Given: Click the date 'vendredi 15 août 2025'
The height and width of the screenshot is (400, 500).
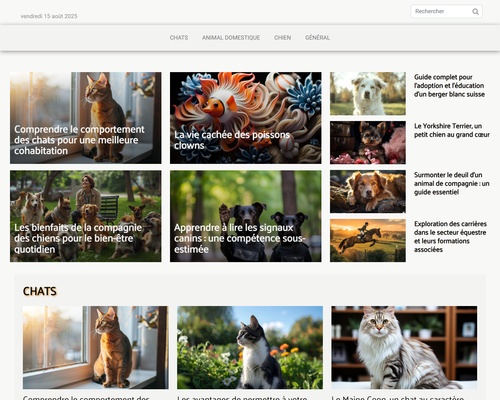Looking at the screenshot, I should click(x=49, y=16).
